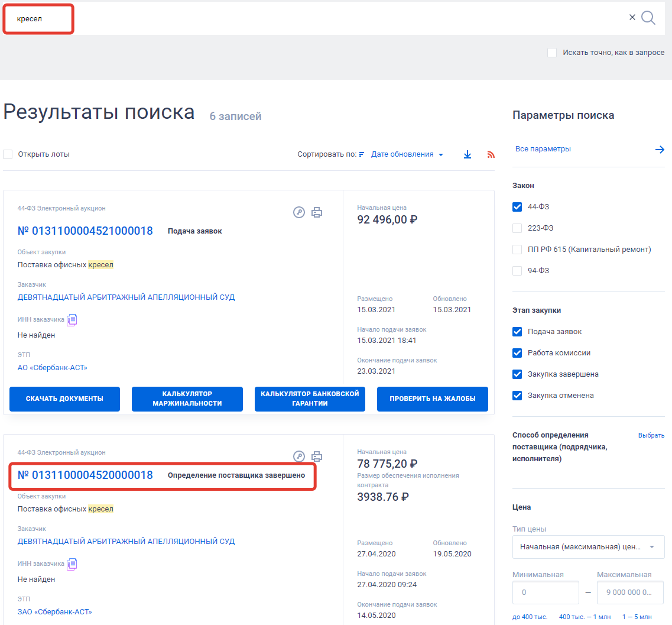This screenshot has height=625, width=672.
Task: Open the RSS feed icon
Action: coord(491,154)
